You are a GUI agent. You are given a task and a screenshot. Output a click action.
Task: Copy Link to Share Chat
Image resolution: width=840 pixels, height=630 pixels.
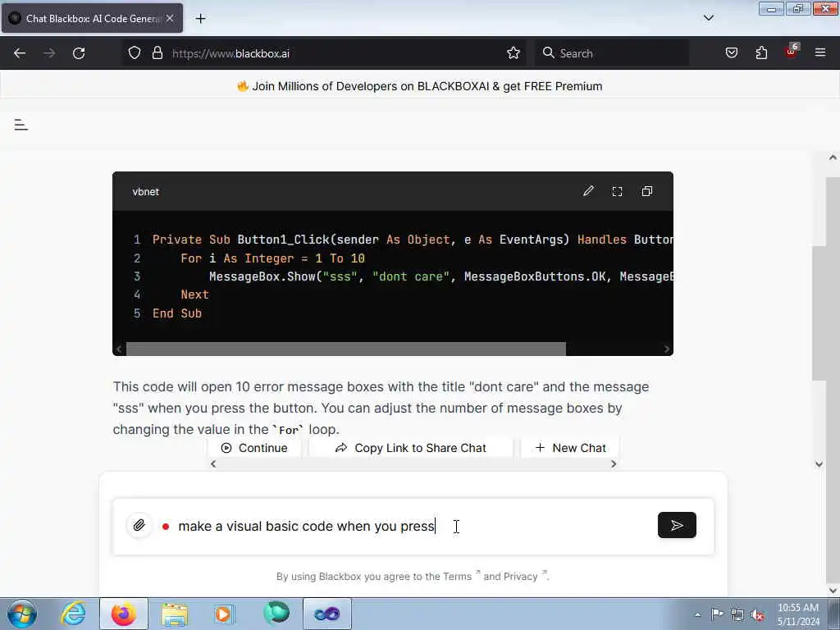[x=410, y=448]
